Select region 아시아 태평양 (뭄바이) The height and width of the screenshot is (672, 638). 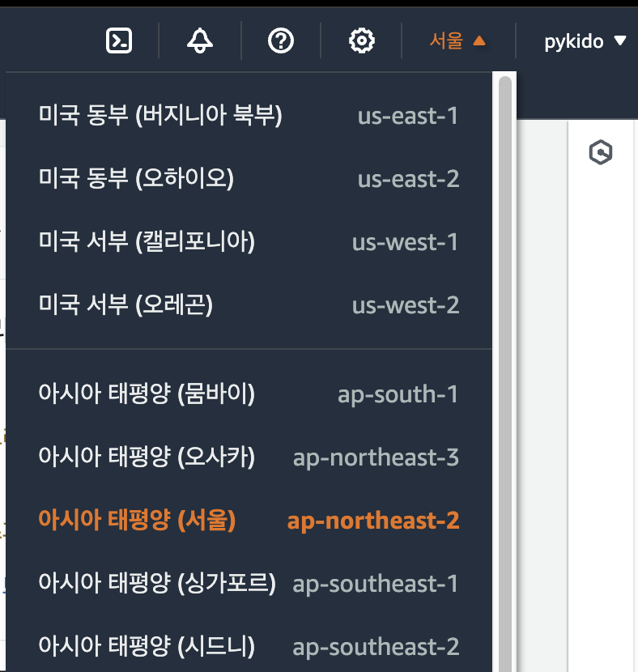coord(249,393)
